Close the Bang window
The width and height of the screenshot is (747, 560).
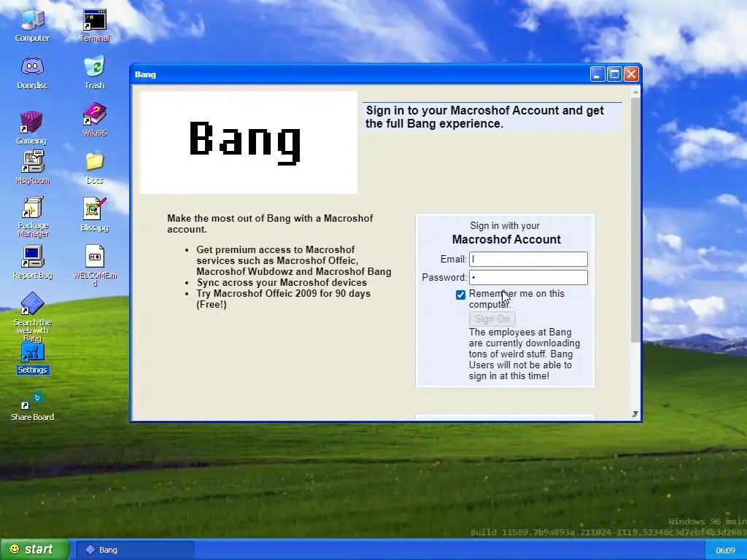tap(631, 74)
